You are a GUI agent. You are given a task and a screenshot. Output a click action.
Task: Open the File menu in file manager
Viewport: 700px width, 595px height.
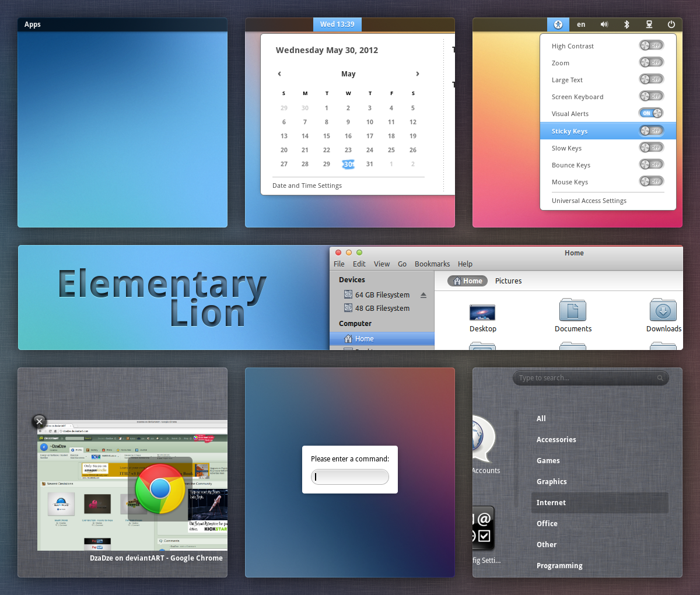[339, 264]
